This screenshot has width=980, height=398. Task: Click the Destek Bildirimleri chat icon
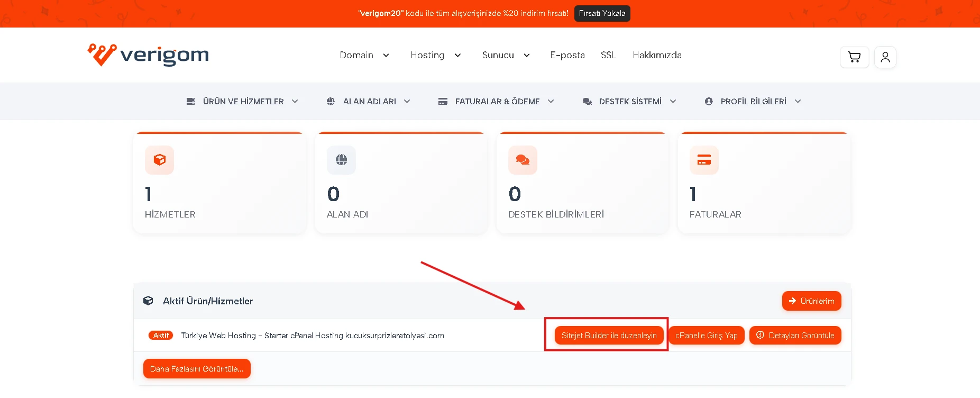pos(523,160)
